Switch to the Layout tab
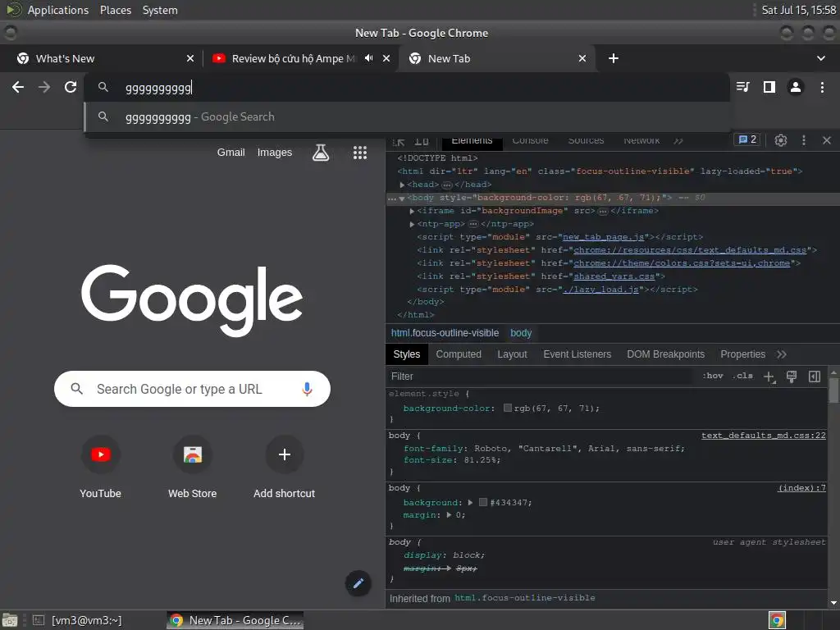840x630 pixels. [512, 354]
